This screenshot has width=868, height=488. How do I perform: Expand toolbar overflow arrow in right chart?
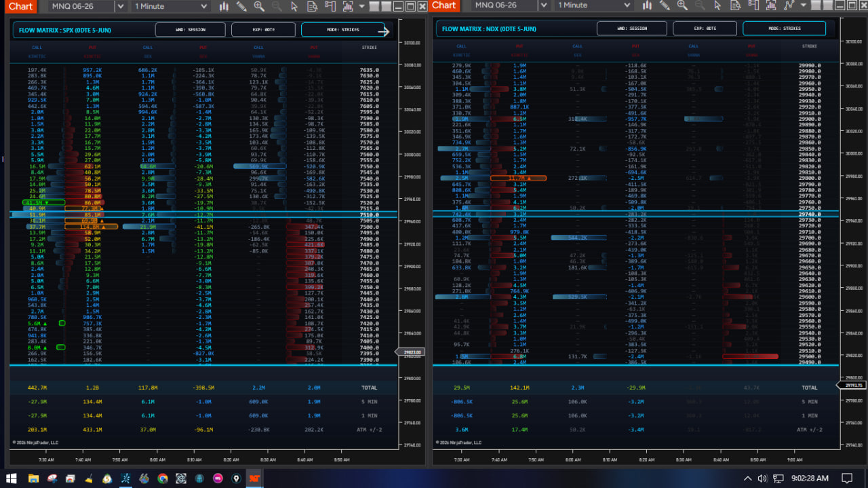803,6
